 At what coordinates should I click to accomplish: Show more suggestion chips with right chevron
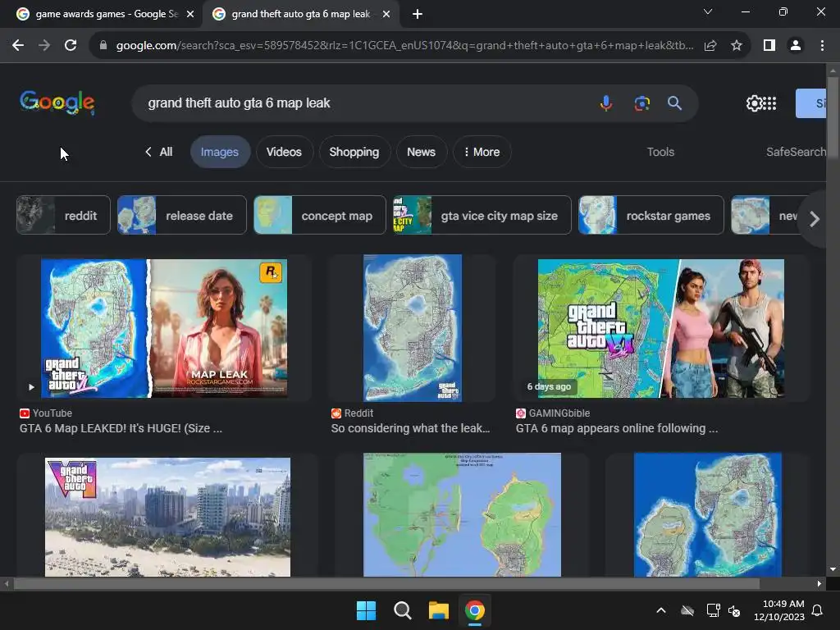coord(814,218)
